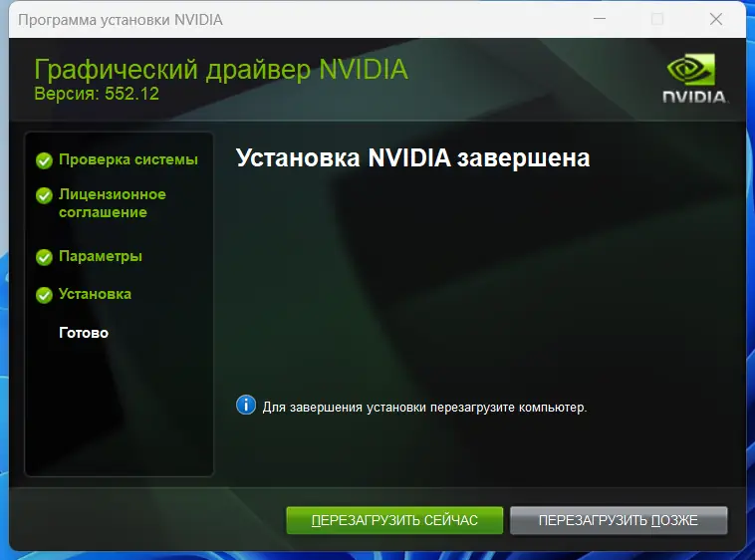Select the Готово step

[84, 333]
